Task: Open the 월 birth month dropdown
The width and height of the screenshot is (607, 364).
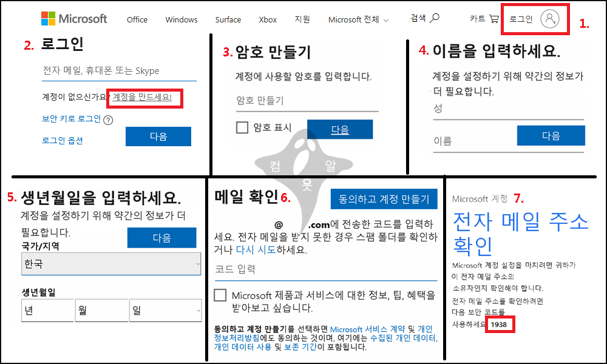Action: pyautogui.click(x=102, y=310)
